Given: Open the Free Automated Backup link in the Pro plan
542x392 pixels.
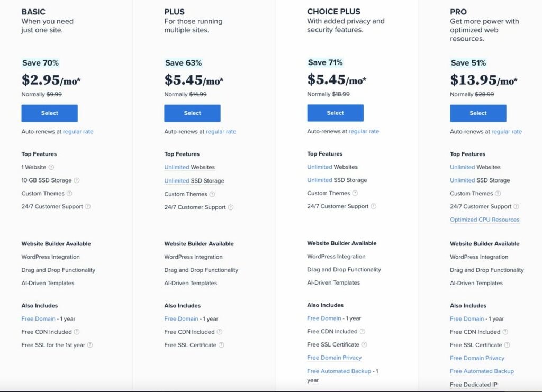Looking at the screenshot, I should point(482,371).
